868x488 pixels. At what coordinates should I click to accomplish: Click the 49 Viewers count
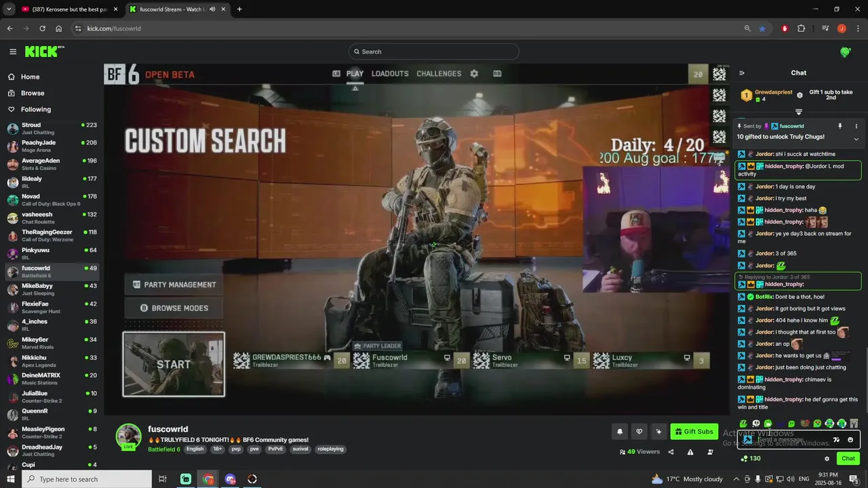639,452
